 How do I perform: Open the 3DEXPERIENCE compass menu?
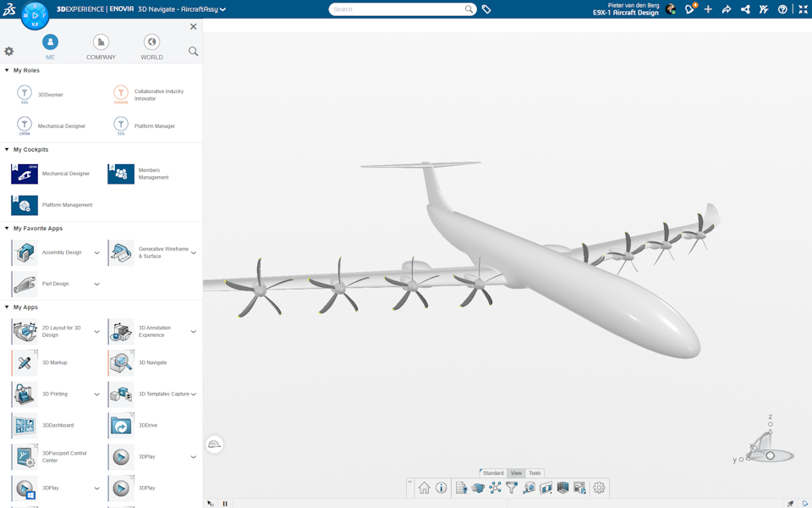34,15
